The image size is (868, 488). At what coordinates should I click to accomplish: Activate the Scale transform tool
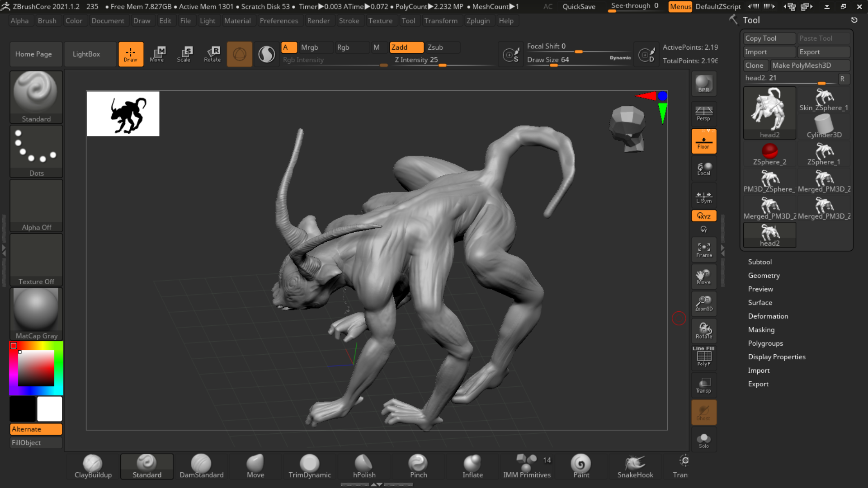point(184,54)
